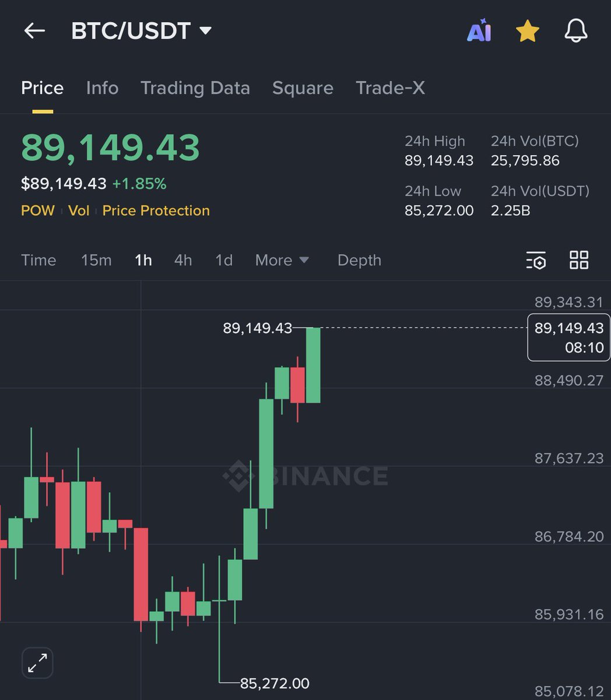Viewport: 611px width, 700px height.
Task: Click the 85,272.00 low marker on chart
Action: click(x=275, y=683)
